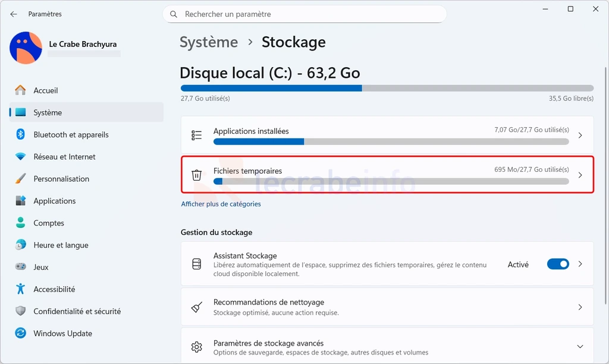Maximize the Paramètres window
609x364 pixels.
pos(570,9)
